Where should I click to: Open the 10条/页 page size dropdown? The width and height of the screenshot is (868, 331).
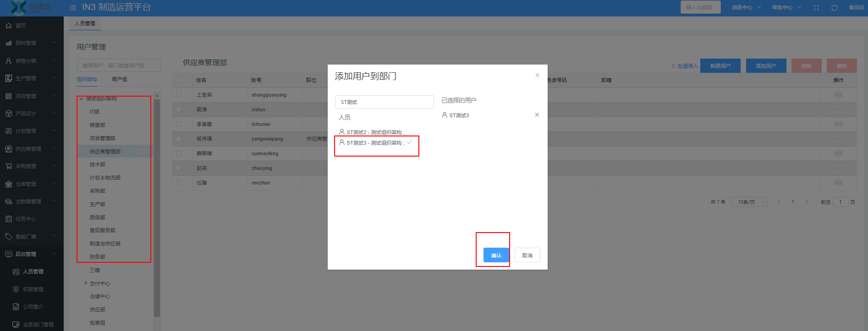coord(751,202)
